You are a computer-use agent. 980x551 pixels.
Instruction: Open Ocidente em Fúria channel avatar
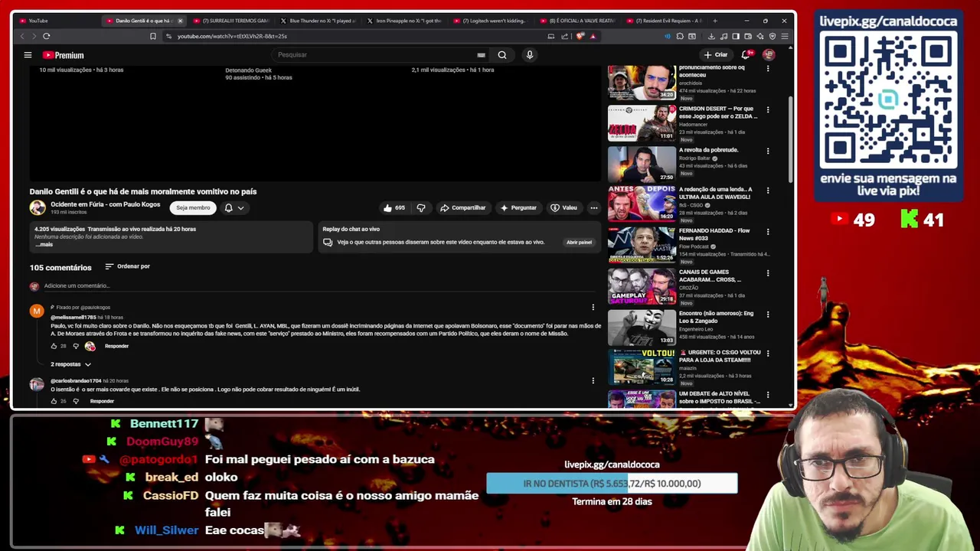(x=38, y=207)
